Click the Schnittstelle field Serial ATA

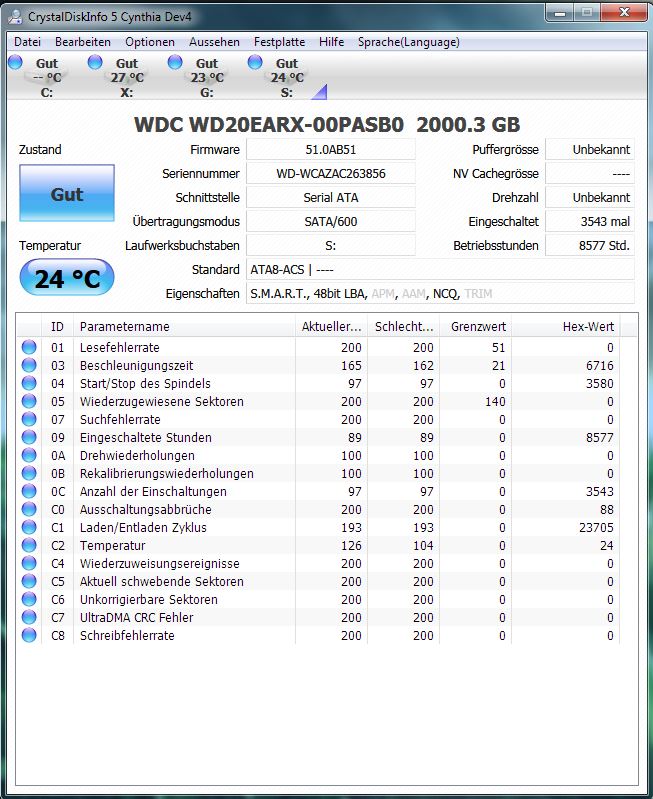(331, 198)
